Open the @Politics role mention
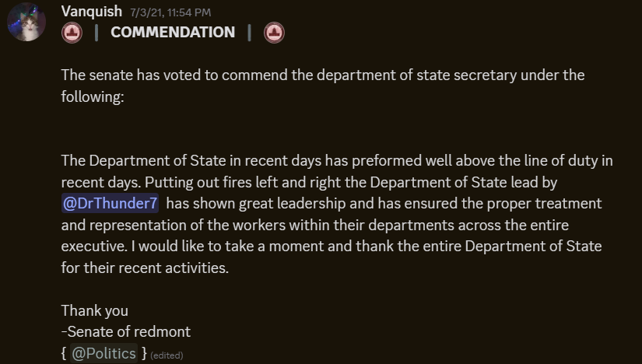Image resolution: width=642 pixels, height=364 pixels. (x=104, y=353)
